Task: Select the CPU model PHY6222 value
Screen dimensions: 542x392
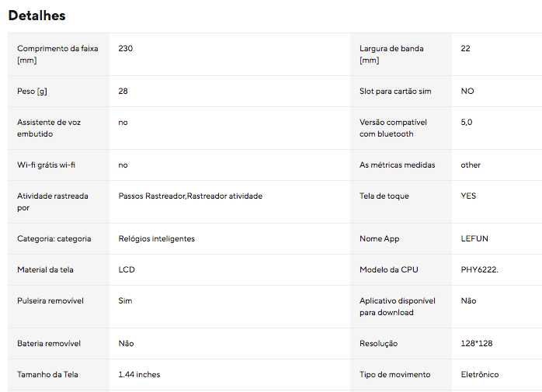Action: point(479,269)
